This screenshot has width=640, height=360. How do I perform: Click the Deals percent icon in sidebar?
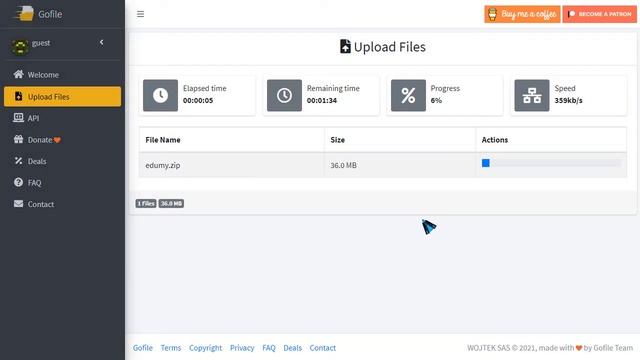(18, 161)
